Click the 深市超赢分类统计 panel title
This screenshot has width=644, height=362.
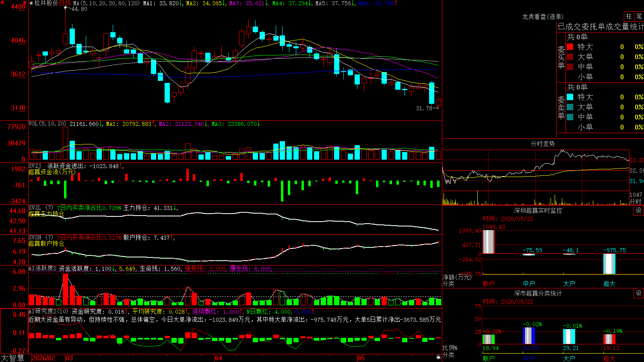pos(538,293)
